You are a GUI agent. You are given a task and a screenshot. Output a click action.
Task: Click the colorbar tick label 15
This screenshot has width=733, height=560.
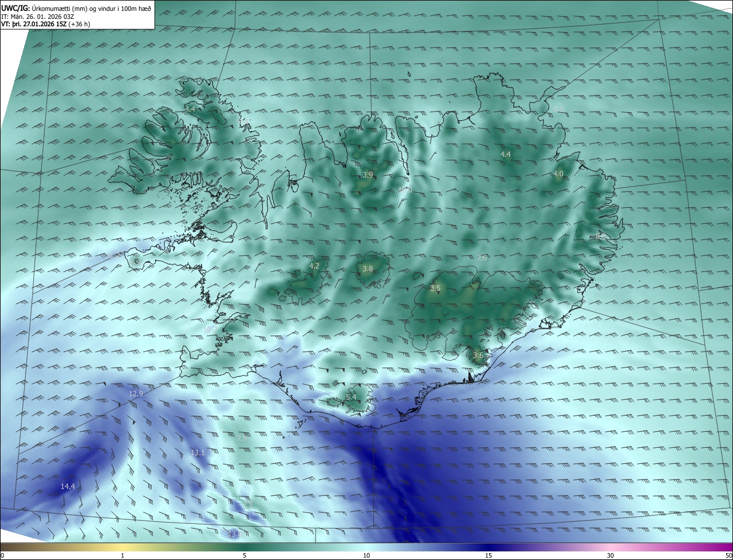coord(488,555)
